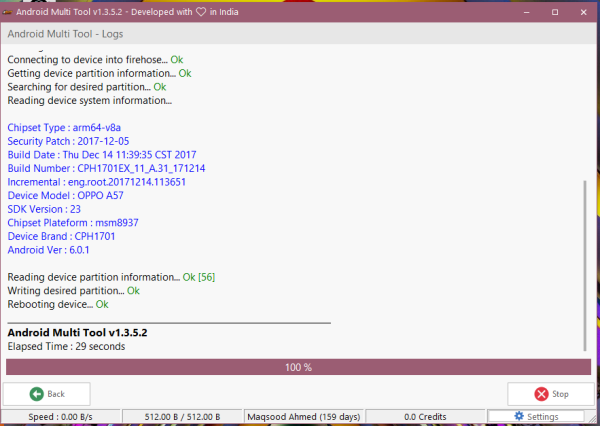Click the Writing desired partition line
The height and width of the screenshot is (426, 600).
pyautogui.click(x=73, y=291)
